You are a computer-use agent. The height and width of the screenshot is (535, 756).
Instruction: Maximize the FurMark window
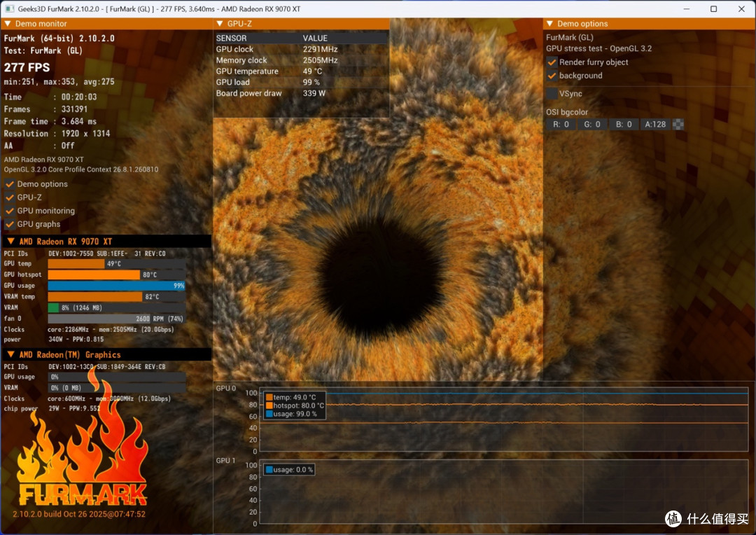click(x=713, y=8)
